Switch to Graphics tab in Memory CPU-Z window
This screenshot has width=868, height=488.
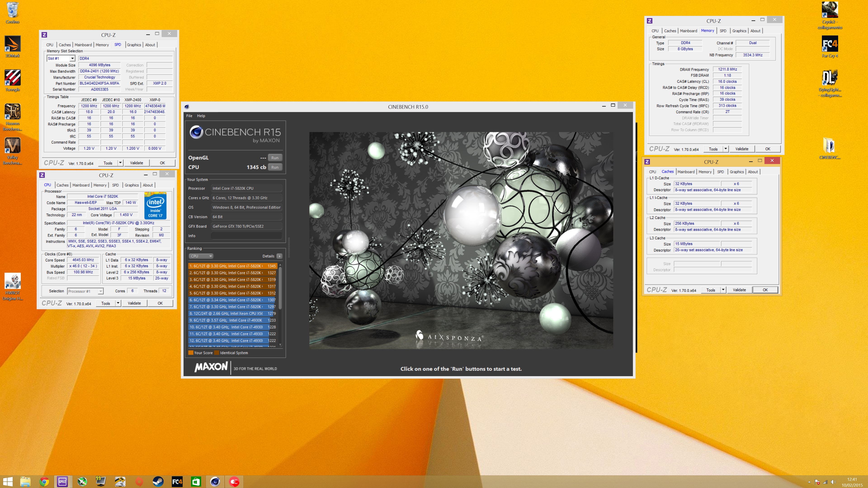739,31
